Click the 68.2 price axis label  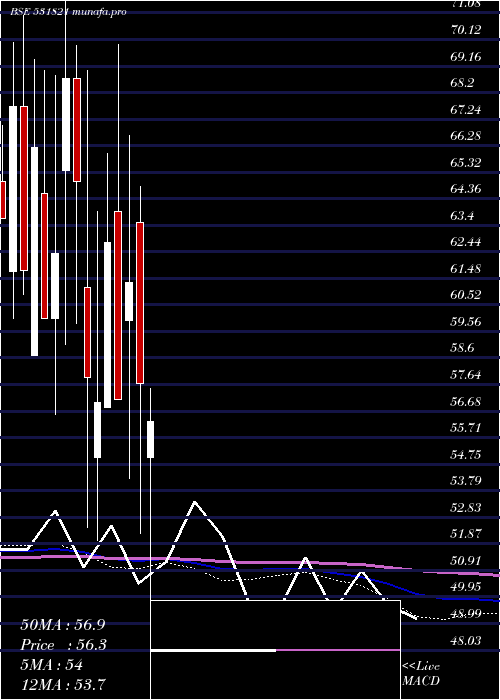tap(462, 83)
